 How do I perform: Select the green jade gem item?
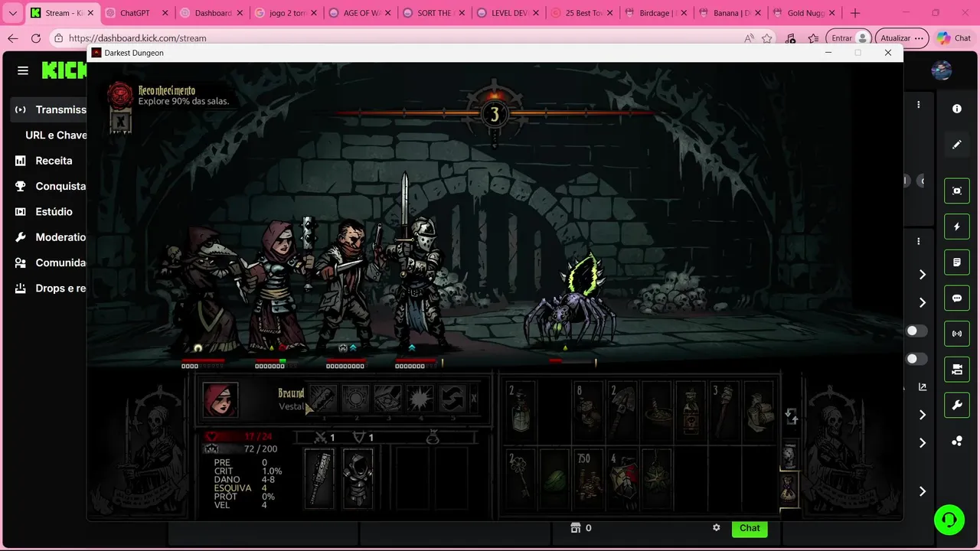[x=554, y=478]
